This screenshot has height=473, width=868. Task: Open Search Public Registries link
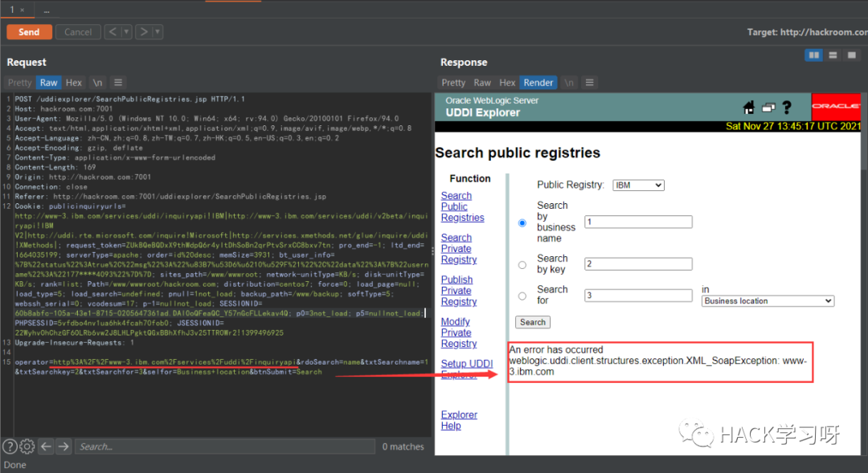[462, 207]
